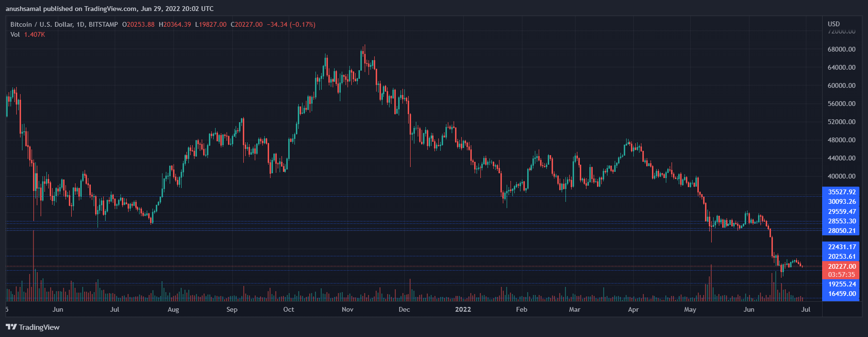This screenshot has height=337, width=868.
Task: Click the 22431.17 price level label
Action: [x=841, y=247]
